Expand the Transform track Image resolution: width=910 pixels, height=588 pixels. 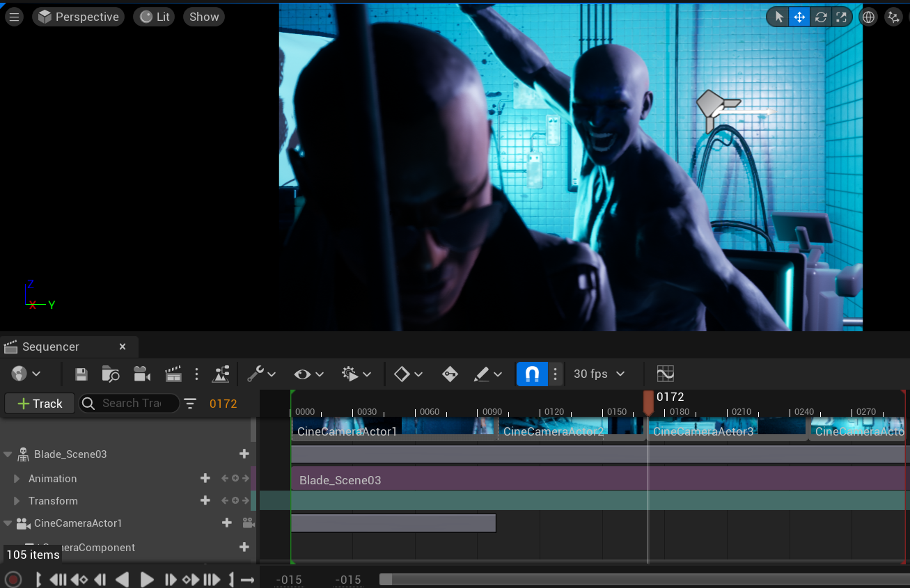click(x=17, y=501)
